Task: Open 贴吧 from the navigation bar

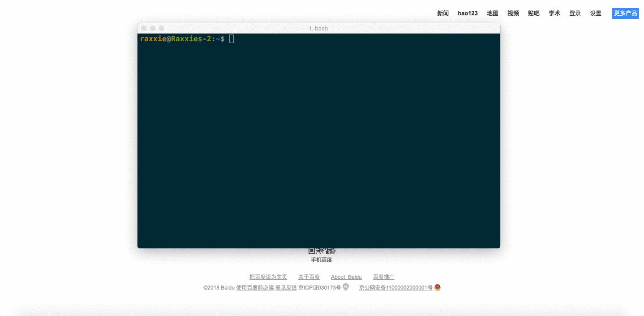Action: click(533, 13)
